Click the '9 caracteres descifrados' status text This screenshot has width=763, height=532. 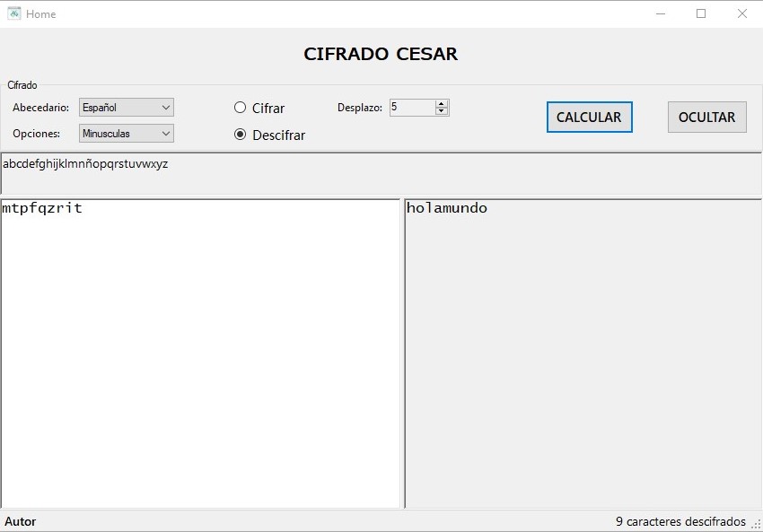click(680, 521)
